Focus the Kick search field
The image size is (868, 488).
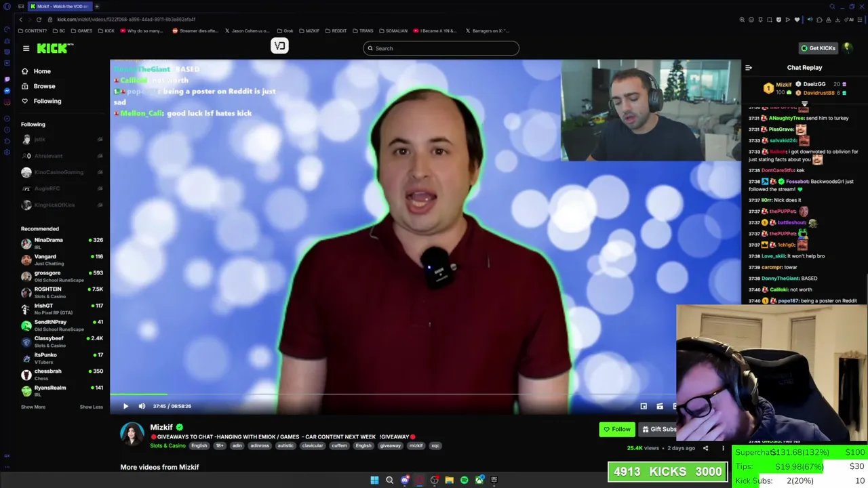[441, 48]
